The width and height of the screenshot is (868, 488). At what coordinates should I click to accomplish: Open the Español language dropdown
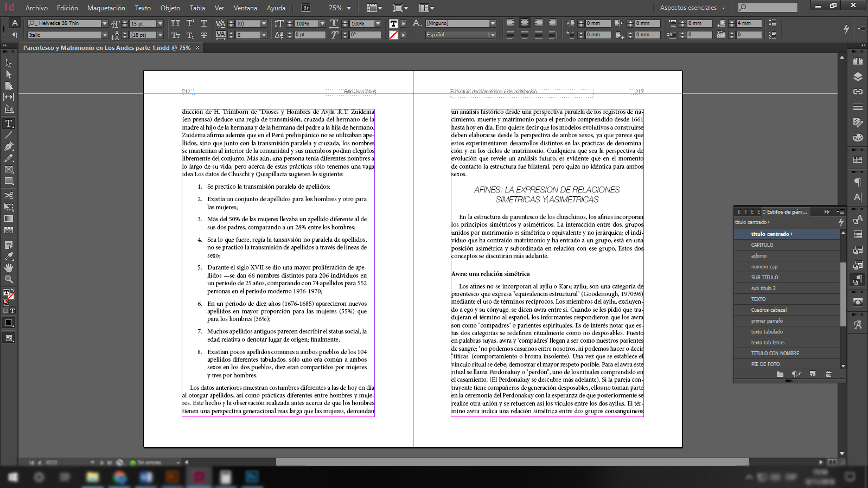[493, 35]
